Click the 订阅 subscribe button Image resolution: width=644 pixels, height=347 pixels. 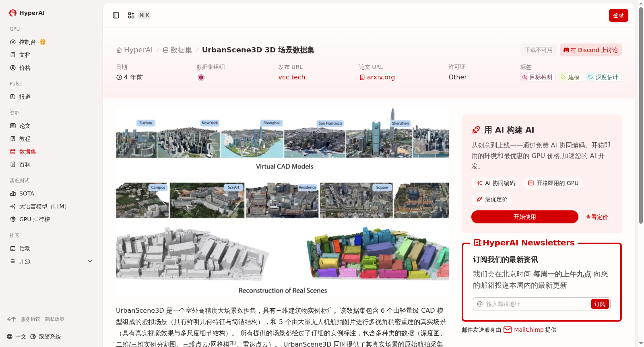[600, 304]
